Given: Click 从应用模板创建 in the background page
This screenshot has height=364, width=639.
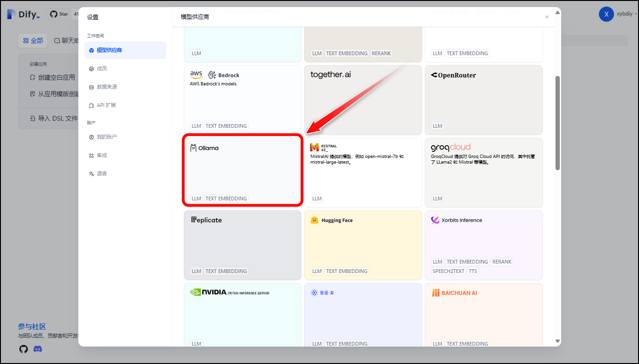Looking at the screenshot, I should click(54, 94).
